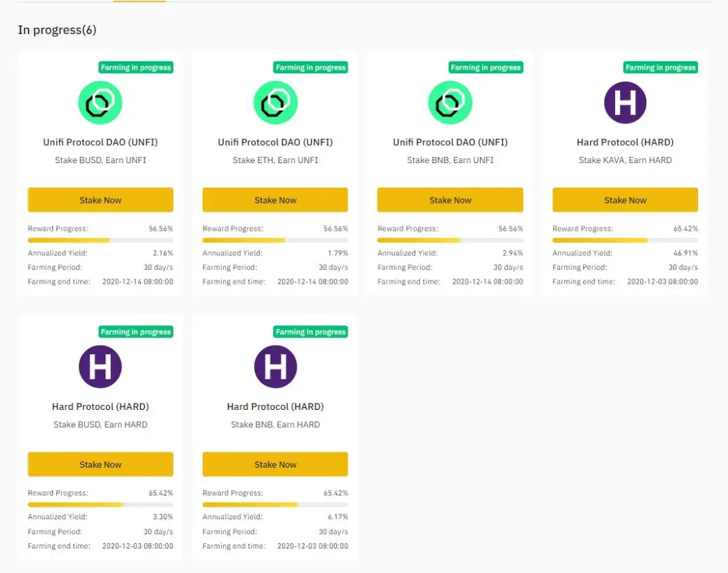Viewport: 728px width, 573px height.
Task: Click Unifi Protocol DAO title on Stake BNB card
Action: pos(450,142)
